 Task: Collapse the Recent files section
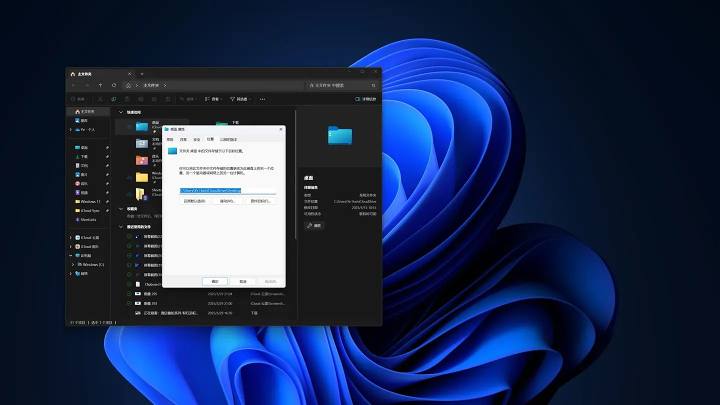click(x=121, y=227)
